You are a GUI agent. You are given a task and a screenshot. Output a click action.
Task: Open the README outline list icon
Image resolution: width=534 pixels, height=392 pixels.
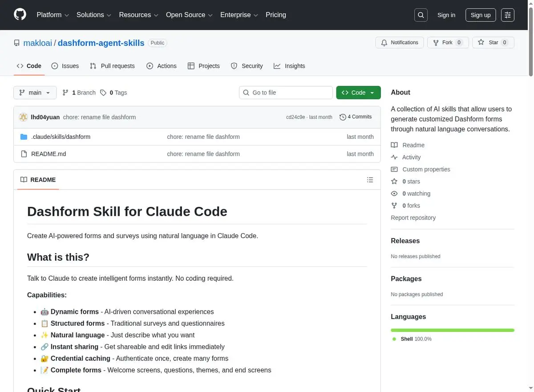pos(370,180)
